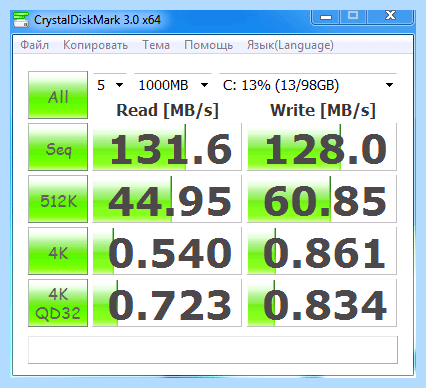Open the Тема menu

pos(156,45)
